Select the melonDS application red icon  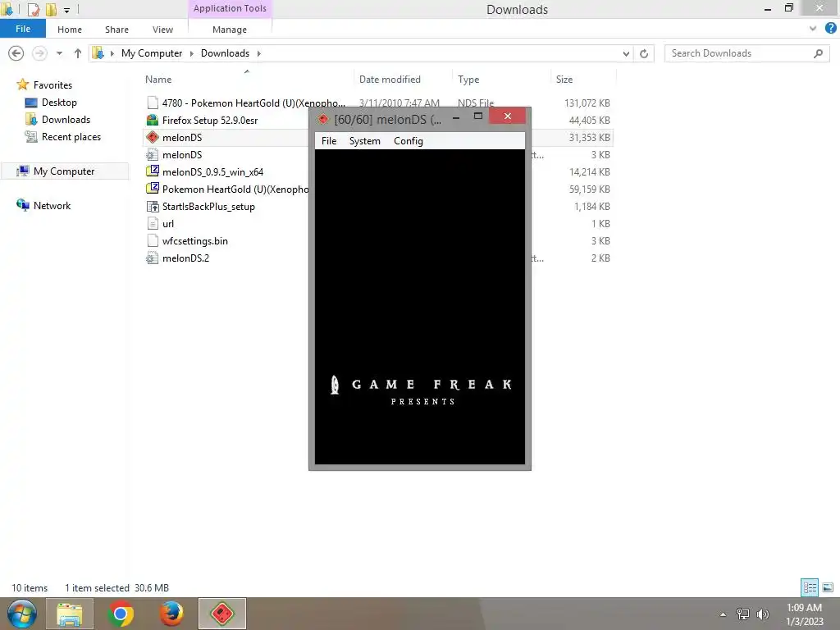click(x=153, y=137)
